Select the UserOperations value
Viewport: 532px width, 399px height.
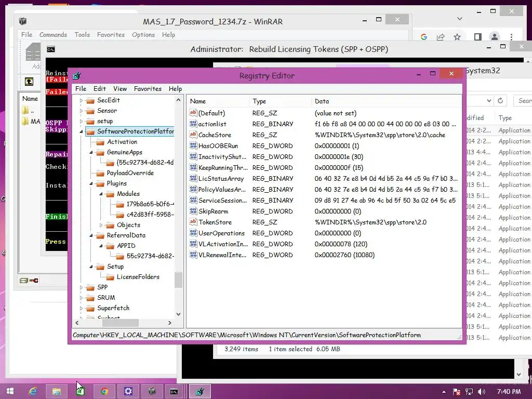point(221,233)
